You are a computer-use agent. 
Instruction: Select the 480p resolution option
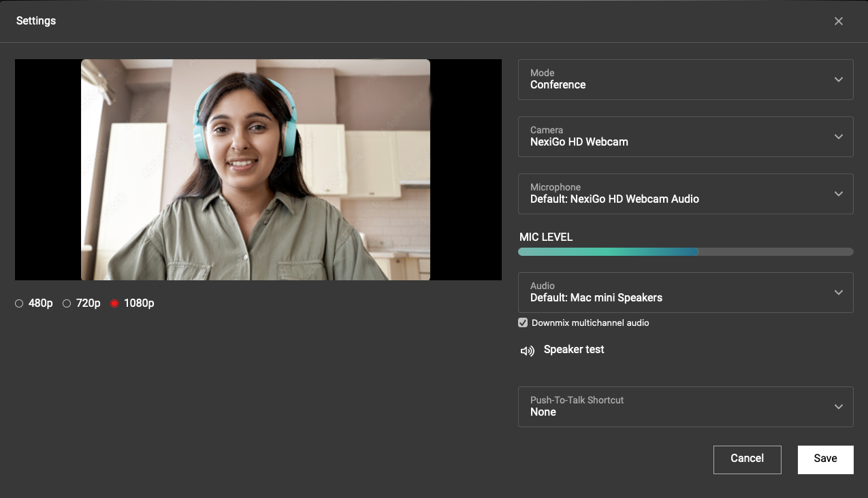19,303
